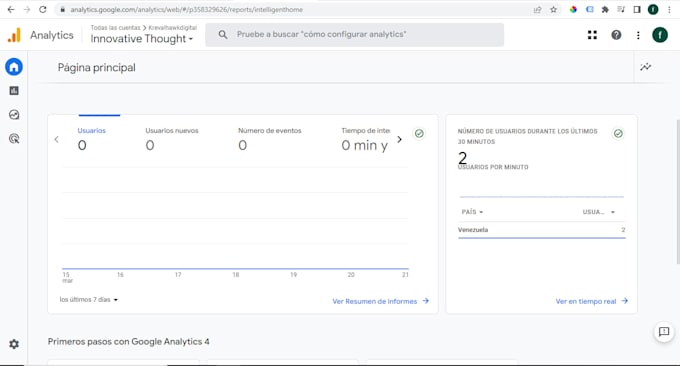This screenshot has height=366, width=680.
Task: Open the Admin gear settings icon
Action: (x=14, y=344)
